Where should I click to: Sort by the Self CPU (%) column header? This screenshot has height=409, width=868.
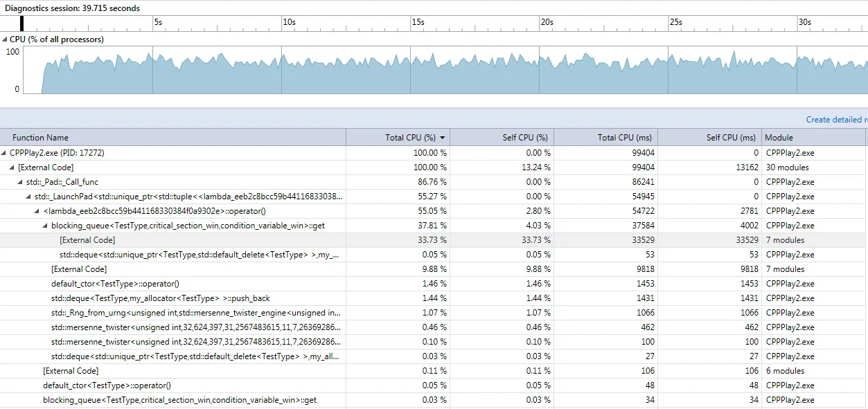click(x=502, y=137)
